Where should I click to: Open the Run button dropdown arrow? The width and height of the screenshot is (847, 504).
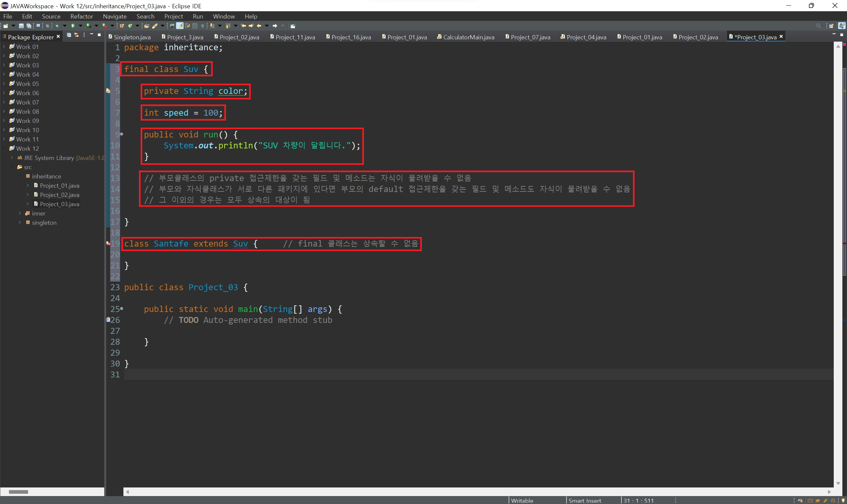(x=80, y=26)
